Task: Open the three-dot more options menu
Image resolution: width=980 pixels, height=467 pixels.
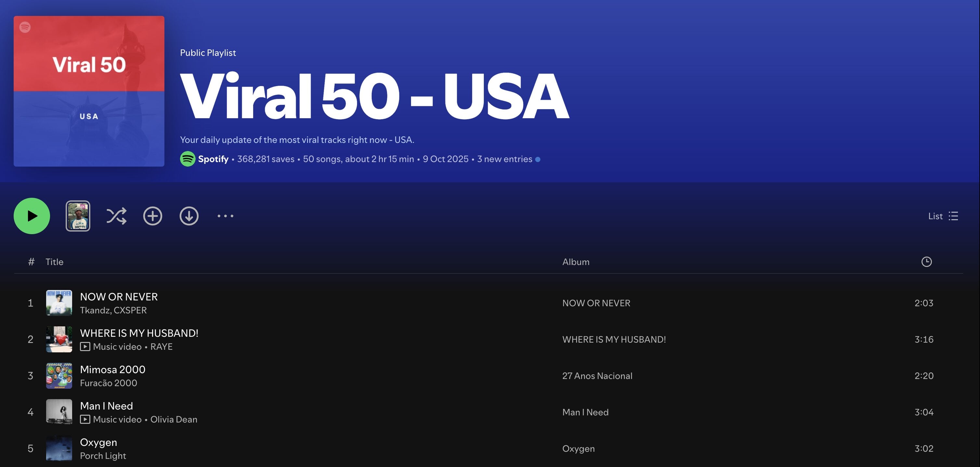Action: 225,216
